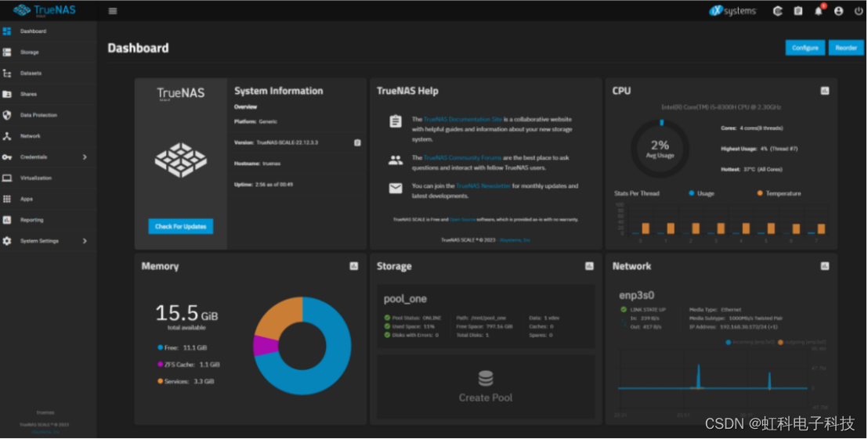Open the iXsystems, Inc link in TrueNAS Help footer

(x=515, y=240)
